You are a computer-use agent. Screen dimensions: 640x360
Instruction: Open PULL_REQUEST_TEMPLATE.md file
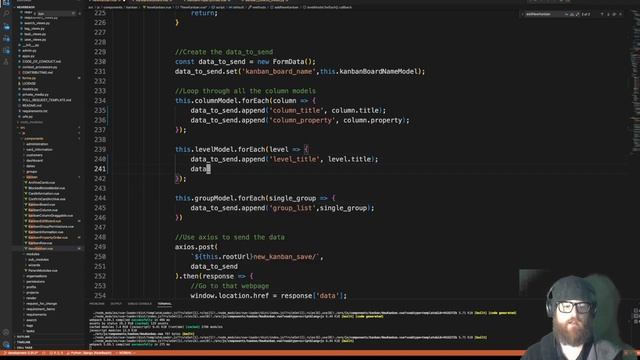tap(46, 100)
